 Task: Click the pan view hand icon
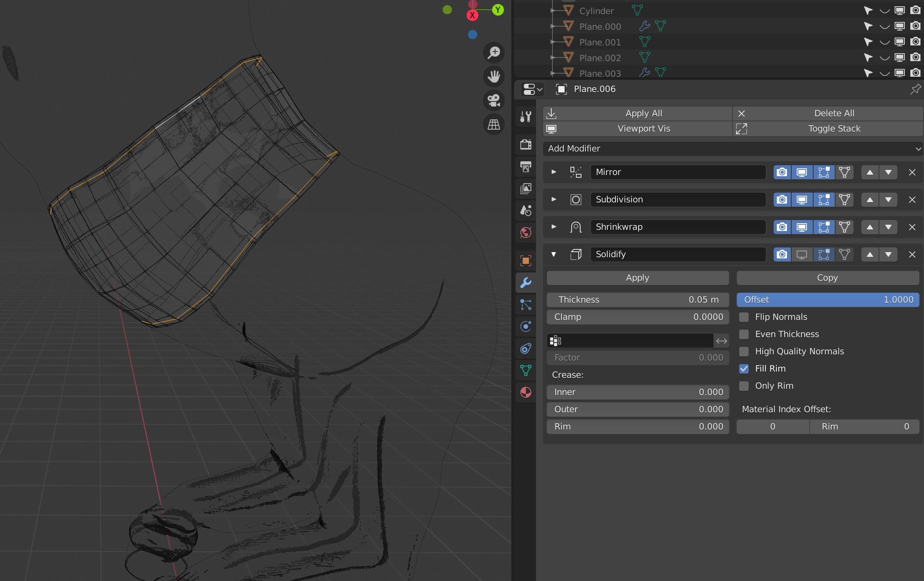pos(494,76)
